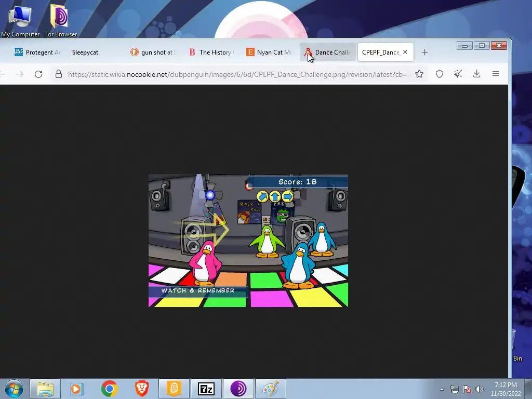Image resolution: width=532 pixels, height=399 pixels.
Task: Open My Computer desktop icon
Action: pyautogui.click(x=20, y=20)
